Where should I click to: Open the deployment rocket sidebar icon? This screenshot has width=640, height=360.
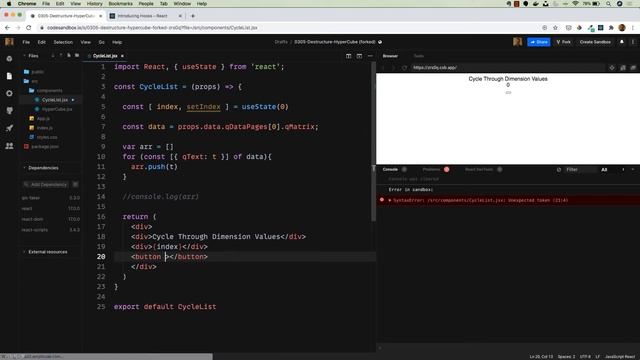[x=9, y=128]
